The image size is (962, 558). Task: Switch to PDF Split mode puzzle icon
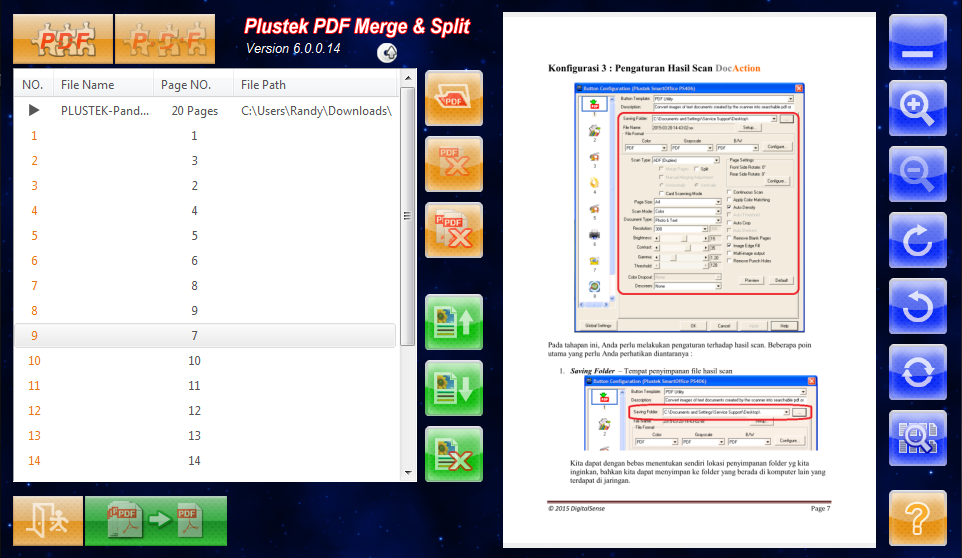tap(165, 39)
